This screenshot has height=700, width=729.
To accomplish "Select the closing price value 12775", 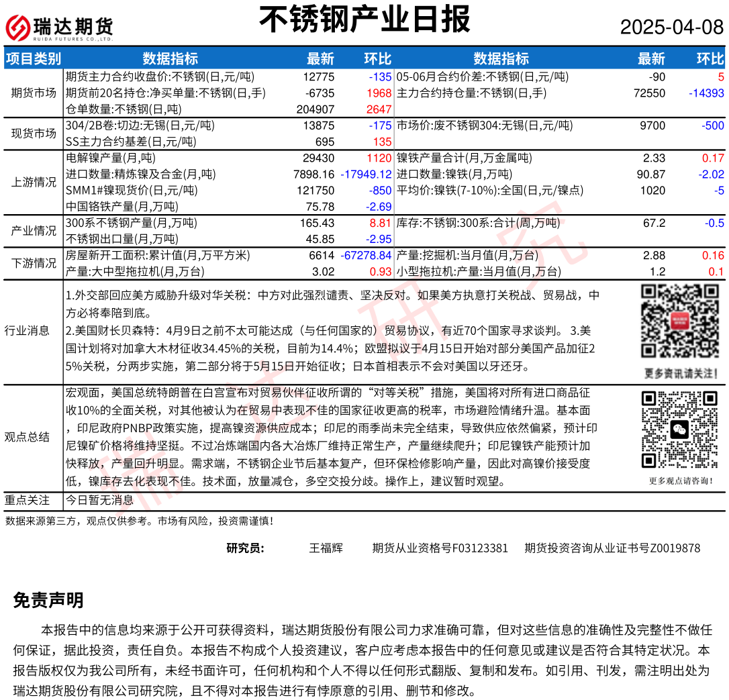I will pos(318,77).
